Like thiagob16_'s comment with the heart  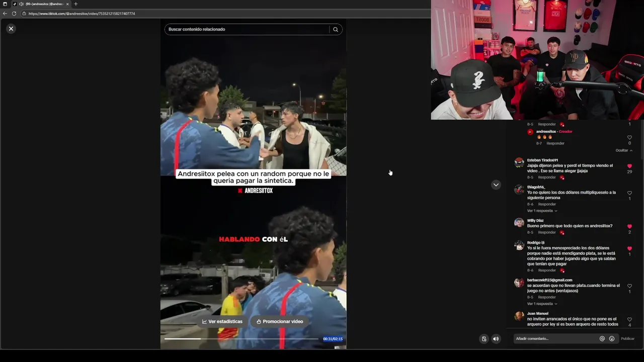[x=629, y=193]
